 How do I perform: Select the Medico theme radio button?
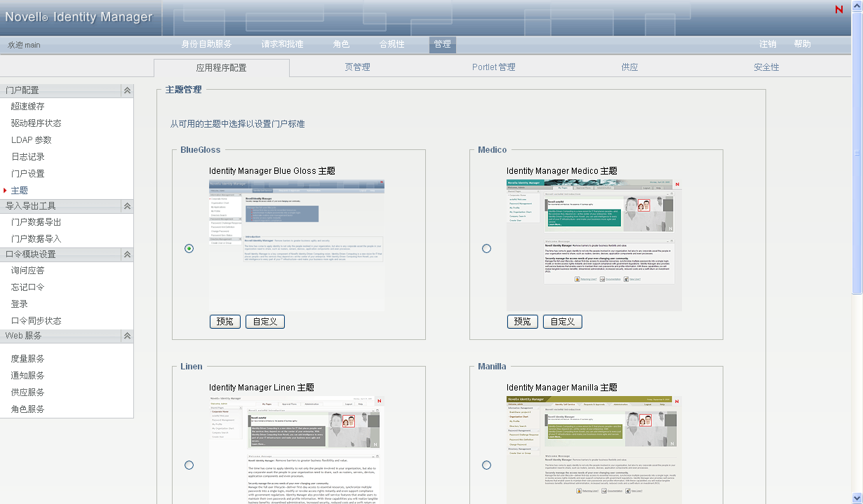tap(487, 249)
